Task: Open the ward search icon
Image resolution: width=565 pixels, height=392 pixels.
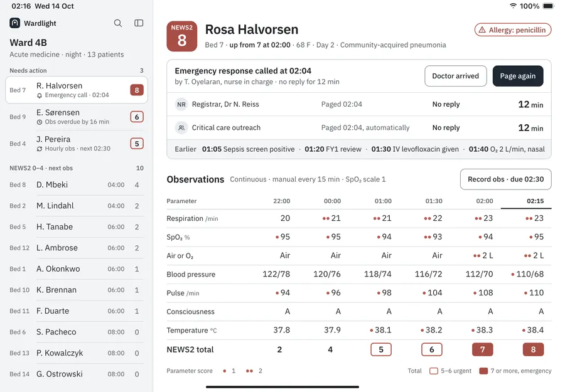Action: click(118, 23)
